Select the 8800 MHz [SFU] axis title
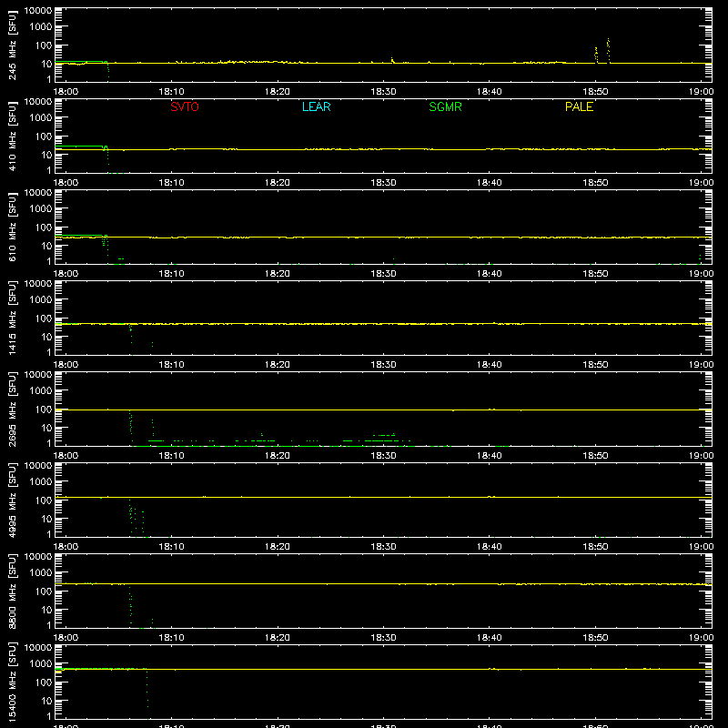Screen dimensions: 728x728 (x=12, y=591)
